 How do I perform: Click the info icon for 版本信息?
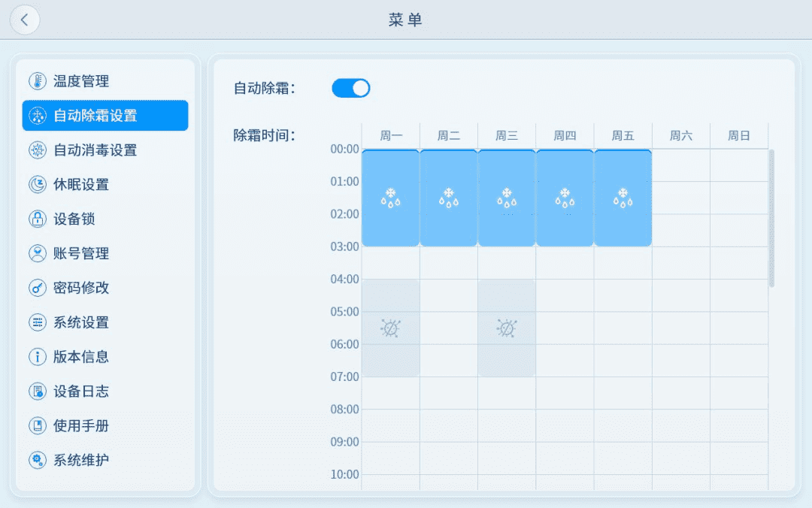(37, 357)
